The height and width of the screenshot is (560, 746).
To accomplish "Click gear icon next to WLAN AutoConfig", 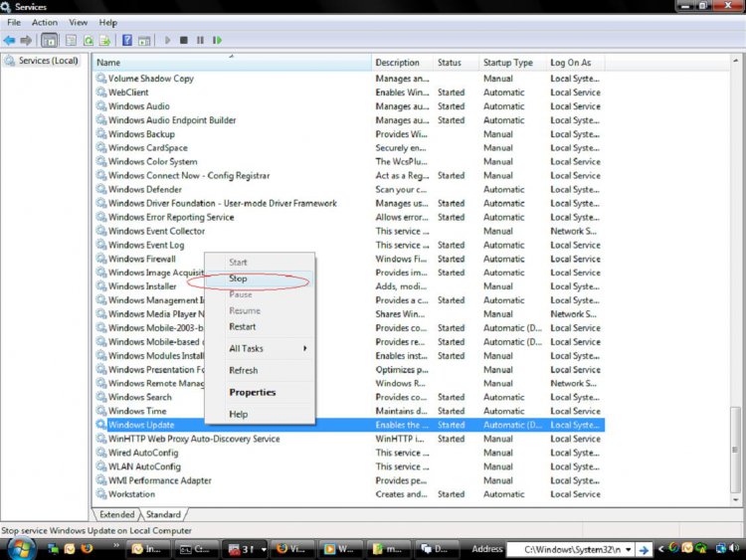I will click(100, 467).
